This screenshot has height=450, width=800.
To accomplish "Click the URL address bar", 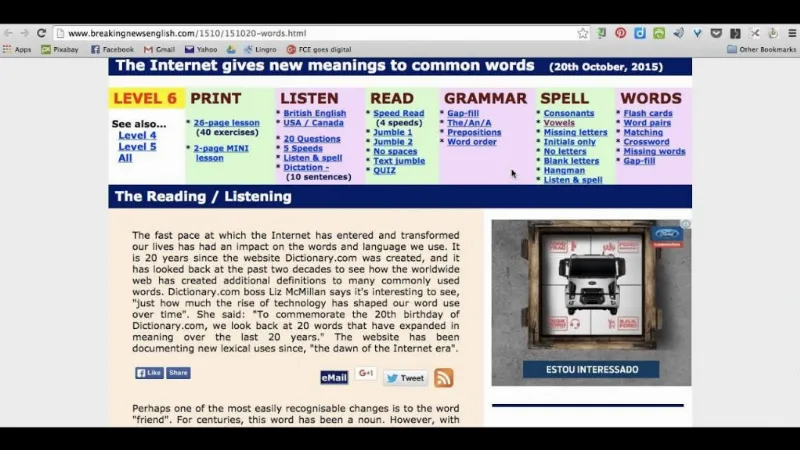I will [321, 33].
